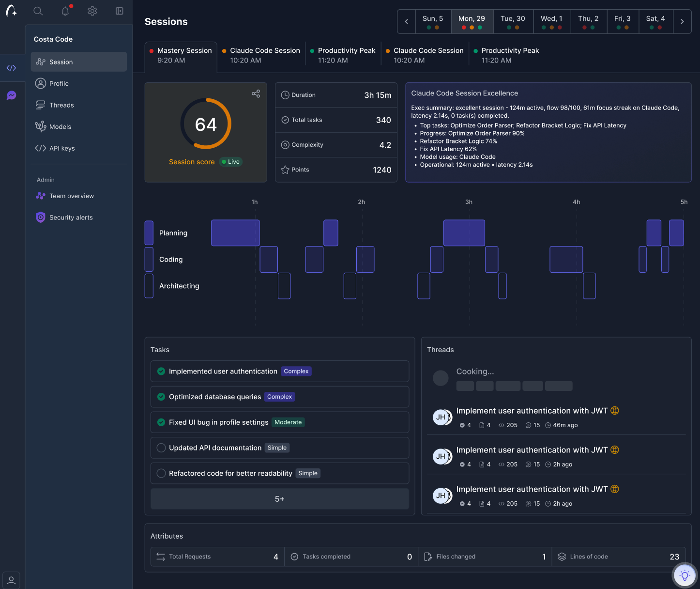700x589 pixels.
Task: Expand the 5+ hidden tasks
Action: point(279,498)
